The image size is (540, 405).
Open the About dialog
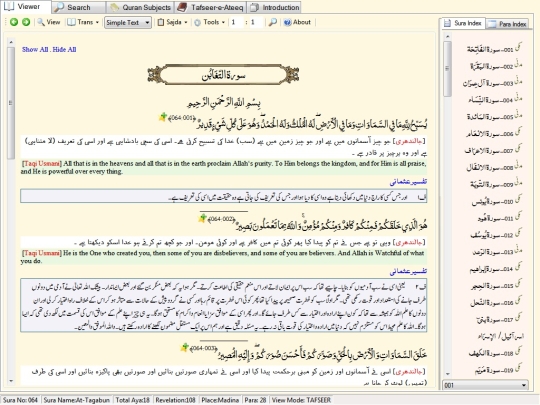point(297,22)
